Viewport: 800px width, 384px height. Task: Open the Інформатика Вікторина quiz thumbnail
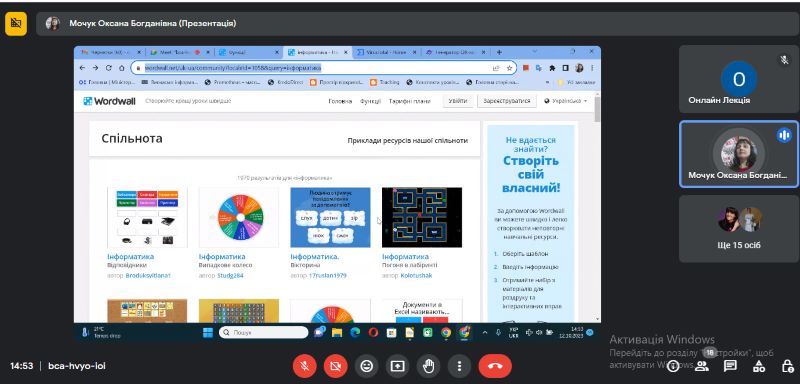(x=331, y=217)
